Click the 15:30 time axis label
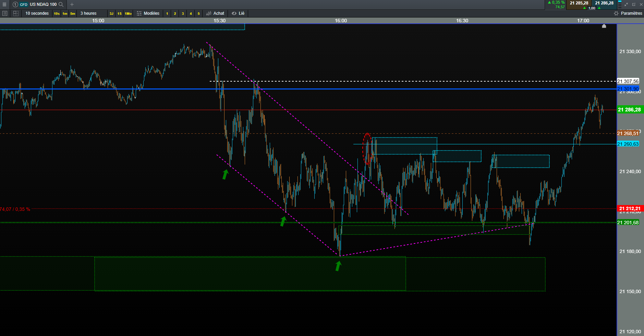 click(219, 21)
